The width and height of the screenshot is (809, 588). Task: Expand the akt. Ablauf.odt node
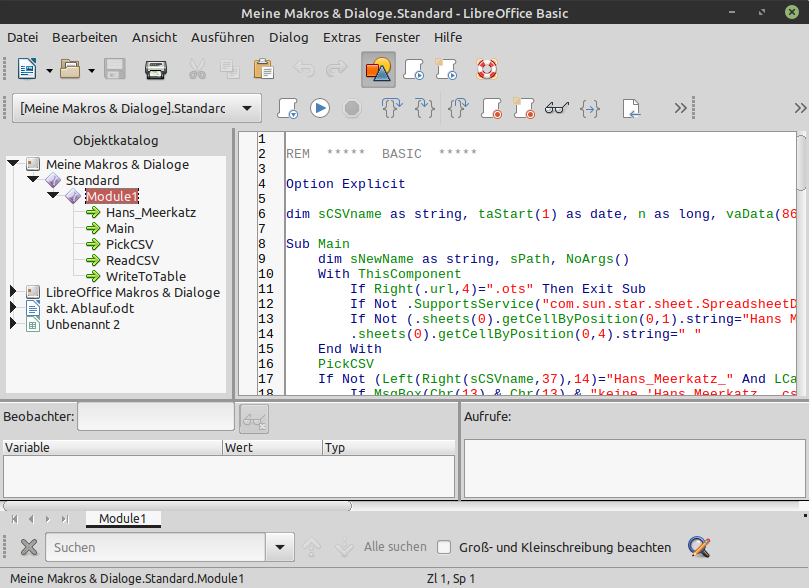(x=13, y=308)
